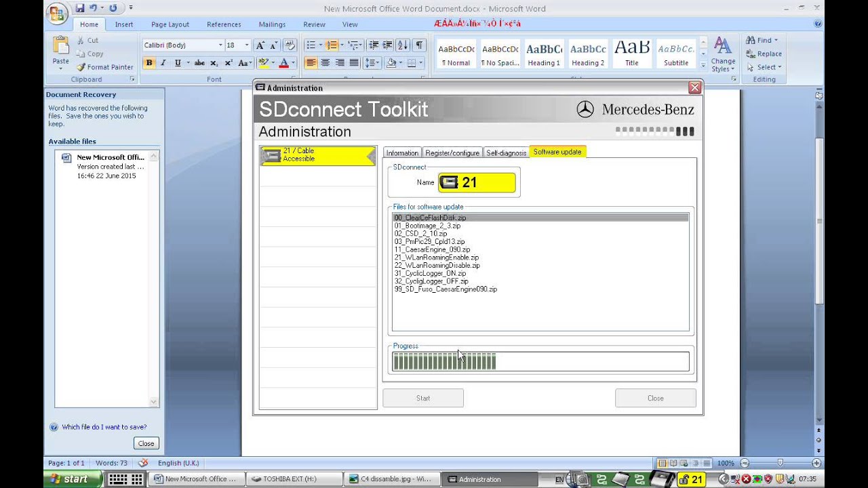Open 'Which file do I want to save?' link

104,427
